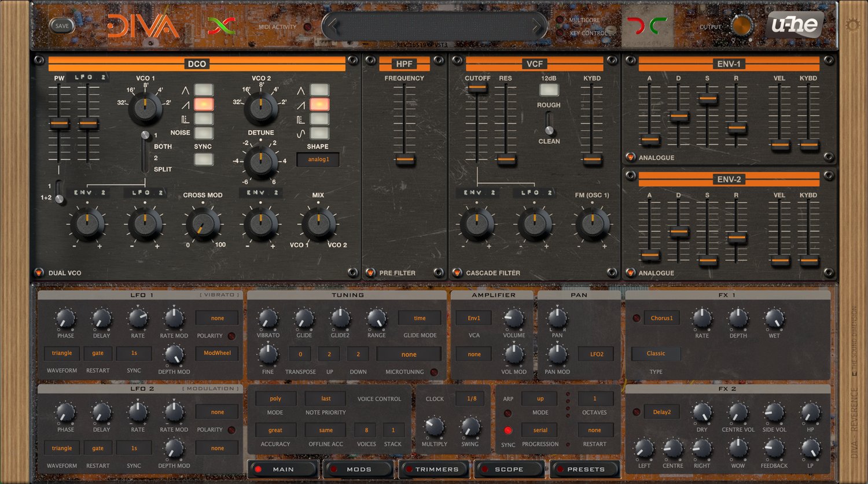Open FX 2 Delay2 effect selector
868x484 pixels.
[662, 412]
